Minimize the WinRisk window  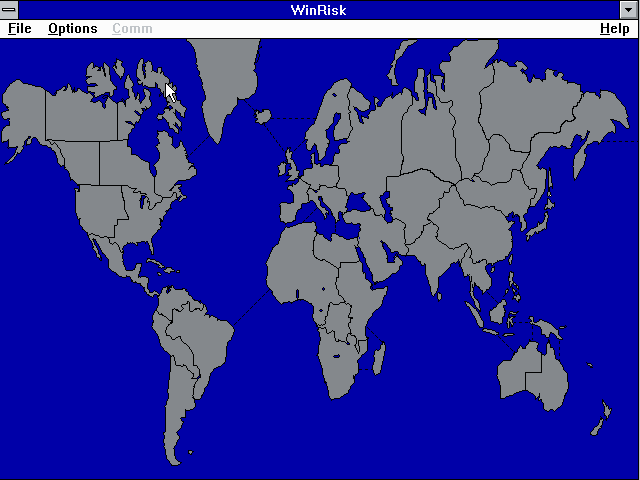coord(629,9)
